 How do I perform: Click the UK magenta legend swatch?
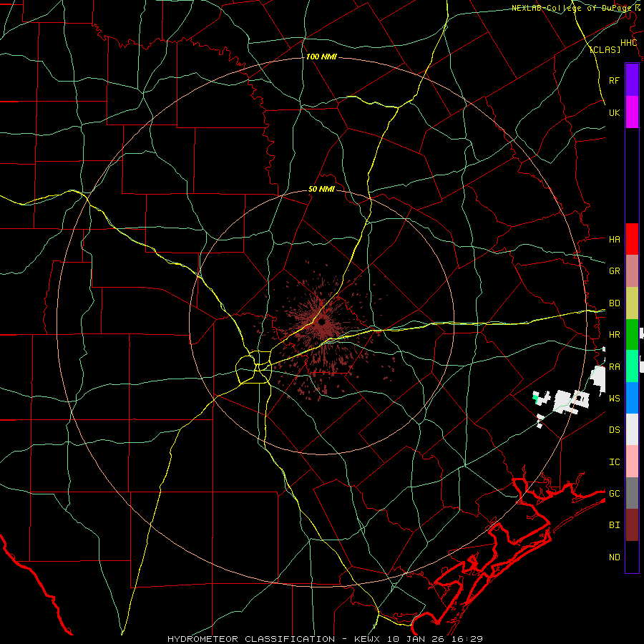632,112
